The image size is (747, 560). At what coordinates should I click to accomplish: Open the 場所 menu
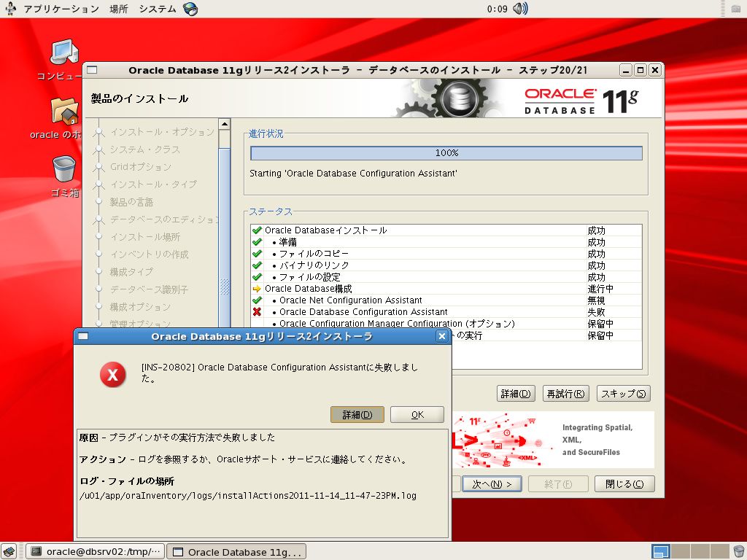click(x=119, y=9)
